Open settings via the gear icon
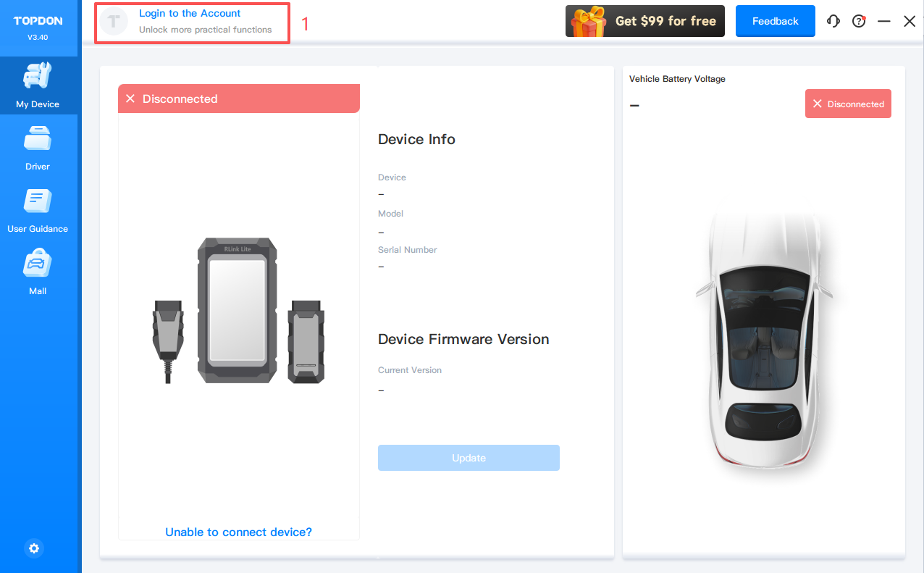Viewport: 924px width, 573px height. (34, 548)
